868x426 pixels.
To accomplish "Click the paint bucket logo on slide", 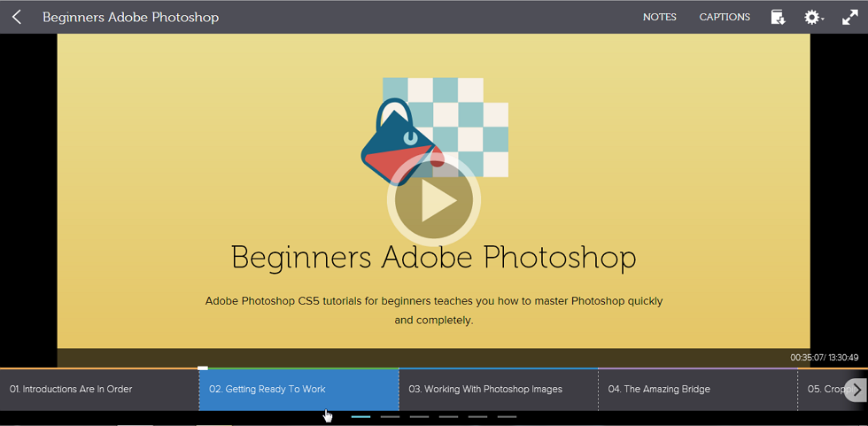I will [x=401, y=141].
